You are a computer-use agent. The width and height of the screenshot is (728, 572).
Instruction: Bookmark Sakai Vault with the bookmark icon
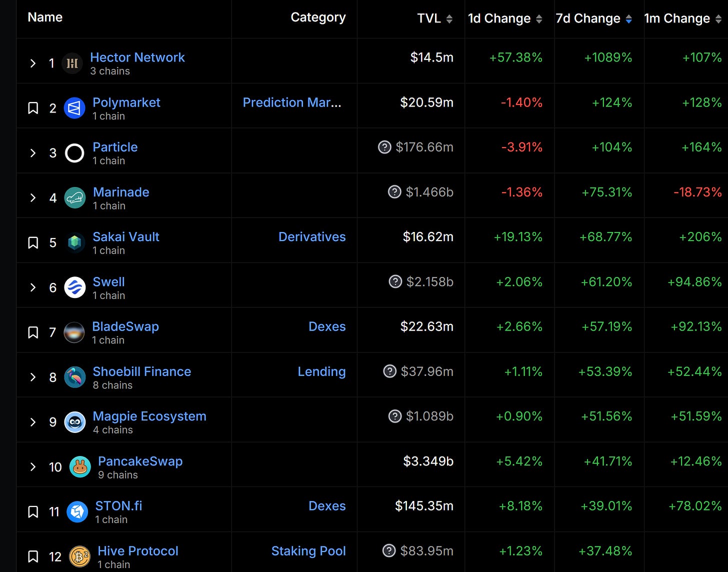pos(33,242)
